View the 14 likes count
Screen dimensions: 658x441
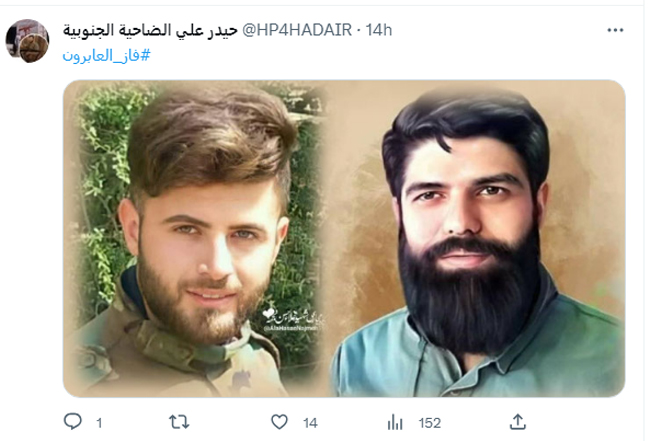pos(310,423)
